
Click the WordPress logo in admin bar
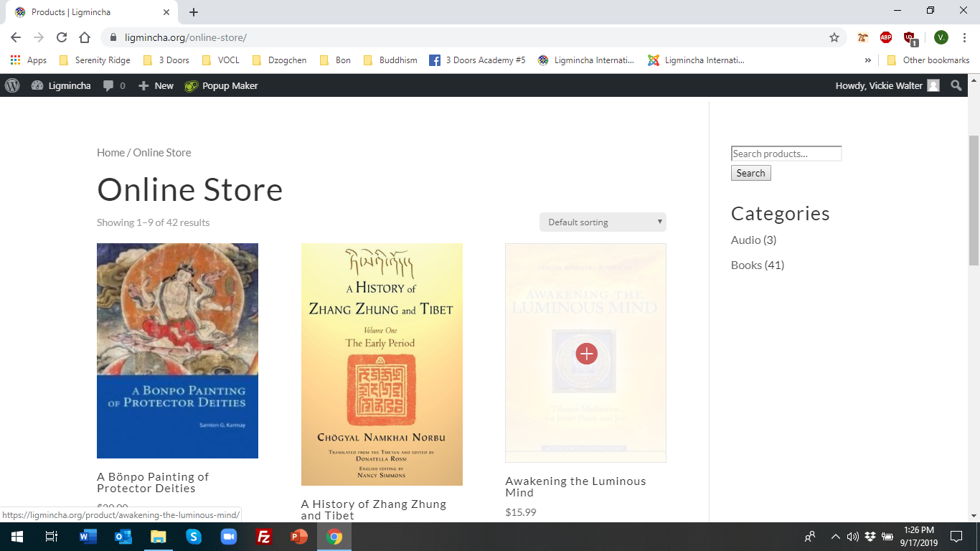pyautogui.click(x=12, y=85)
